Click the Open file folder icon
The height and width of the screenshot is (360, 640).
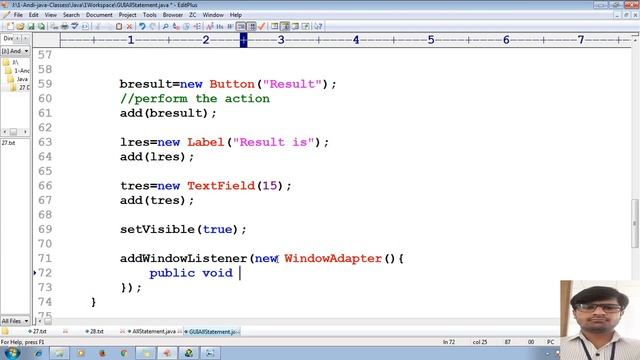(20, 27)
